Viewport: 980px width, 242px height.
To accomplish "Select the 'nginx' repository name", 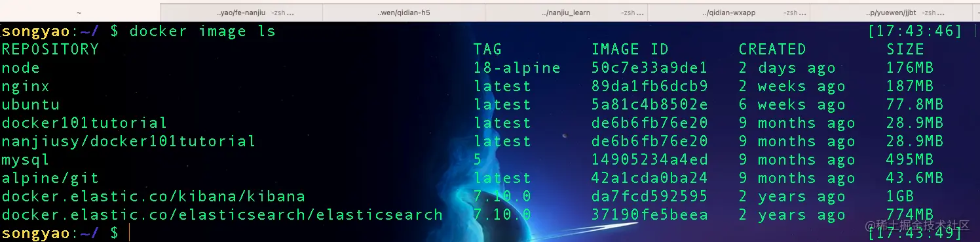I will (26, 86).
